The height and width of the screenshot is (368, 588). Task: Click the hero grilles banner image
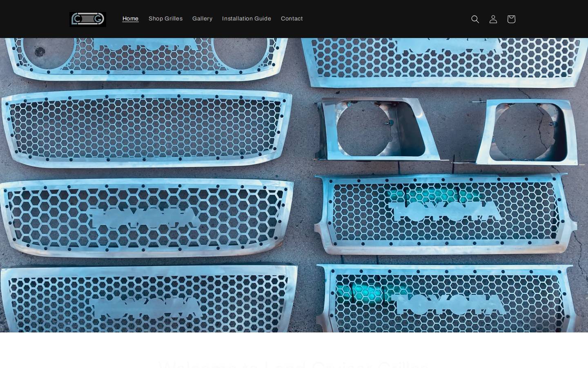coord(294,185)
